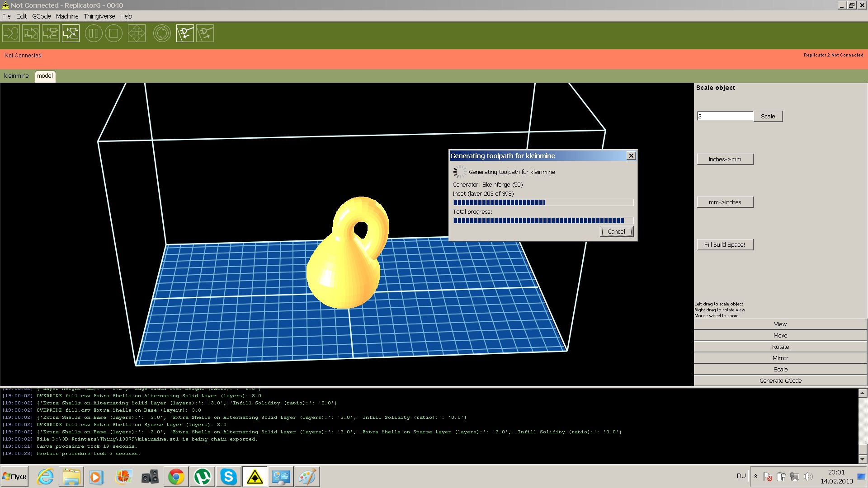Open the Control Panel arrows icon

(137, 33)
